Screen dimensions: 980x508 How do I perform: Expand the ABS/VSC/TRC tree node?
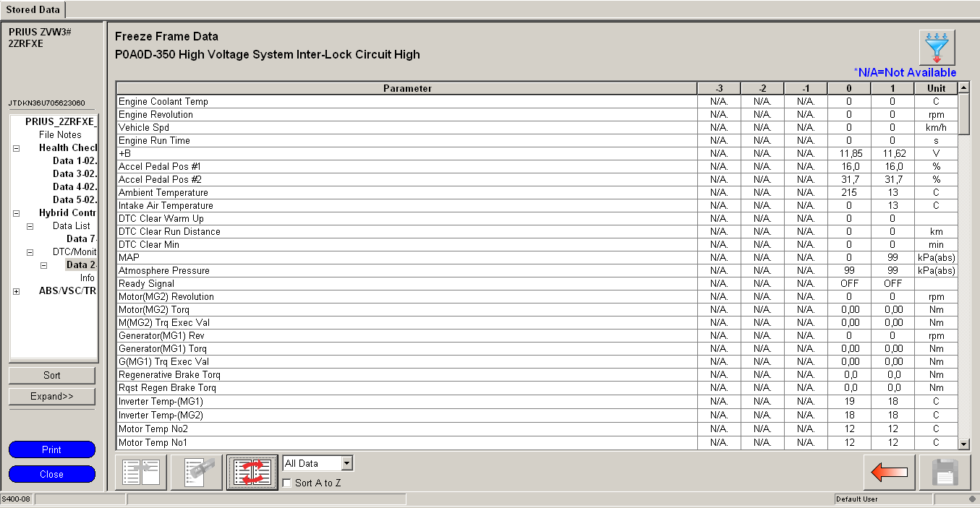[x=16, y=291]
